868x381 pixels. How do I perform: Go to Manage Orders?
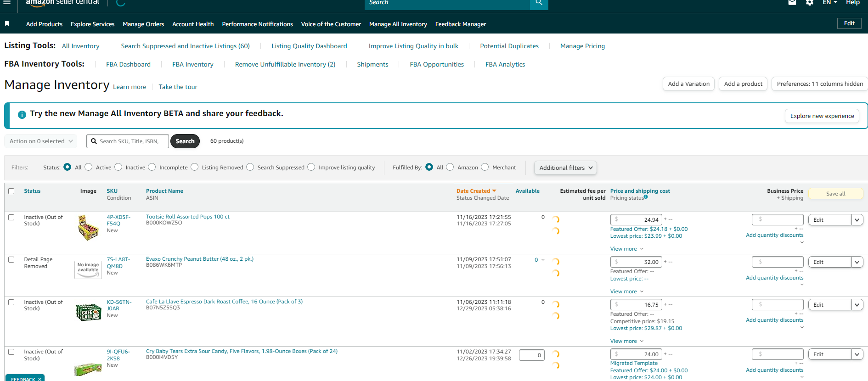pyautogui.click(x=143, y=24)
